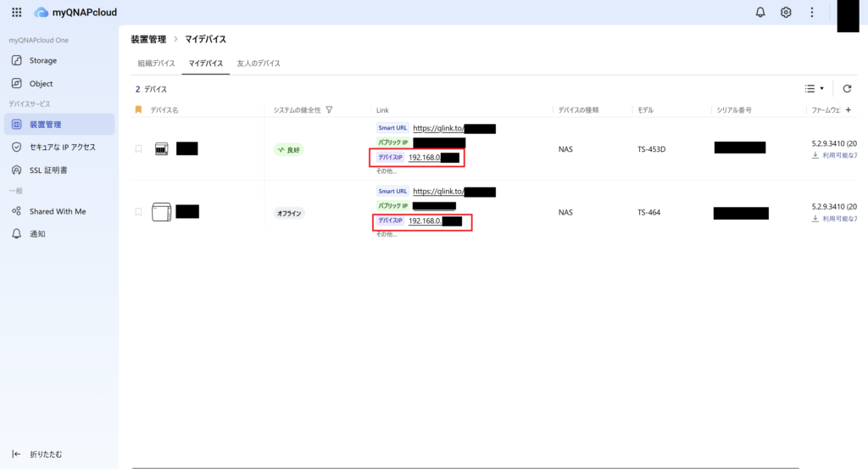Toggle bookmark for the TS-453D device
Image resolution: width=868 pixels, height=469 pixels.
(x=138, y=149)
